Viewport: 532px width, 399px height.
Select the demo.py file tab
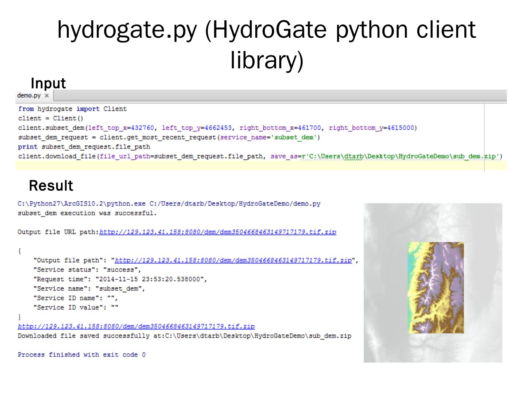click(29, 95)
